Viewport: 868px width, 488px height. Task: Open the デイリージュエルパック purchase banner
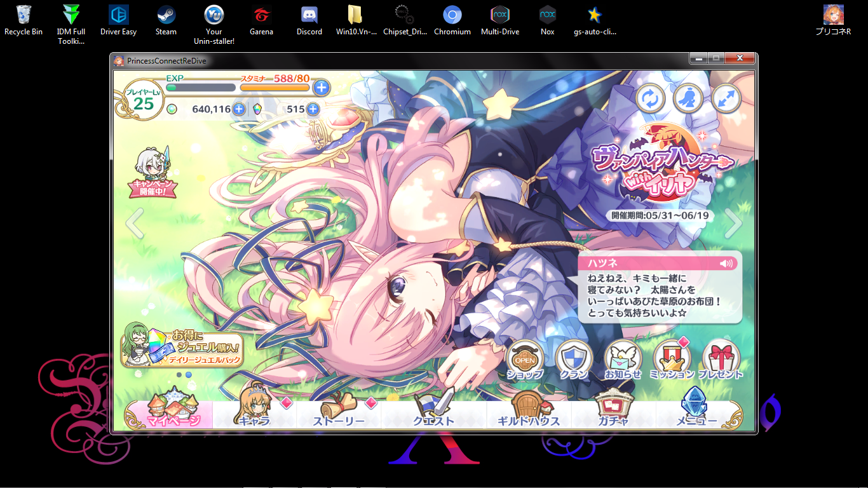(x=183, y=344)
